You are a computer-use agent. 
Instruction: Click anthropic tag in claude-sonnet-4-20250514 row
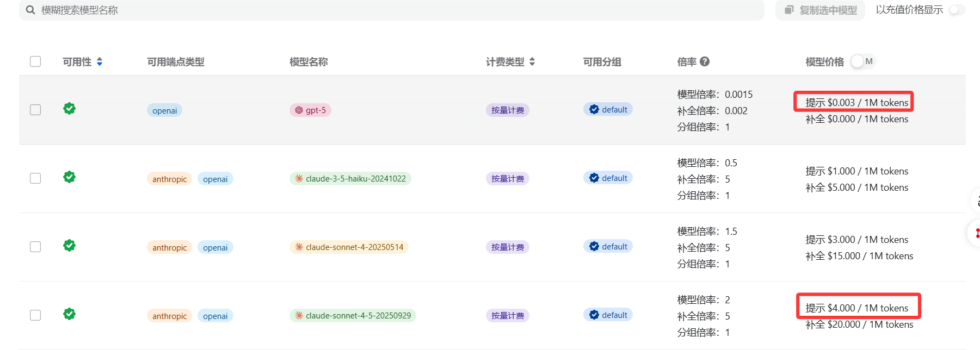pos(169,247)
